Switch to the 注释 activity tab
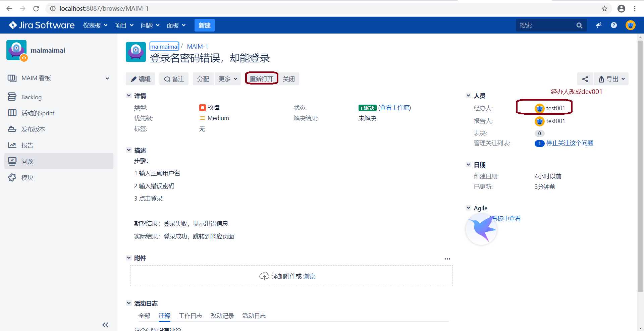 (164, 316)
